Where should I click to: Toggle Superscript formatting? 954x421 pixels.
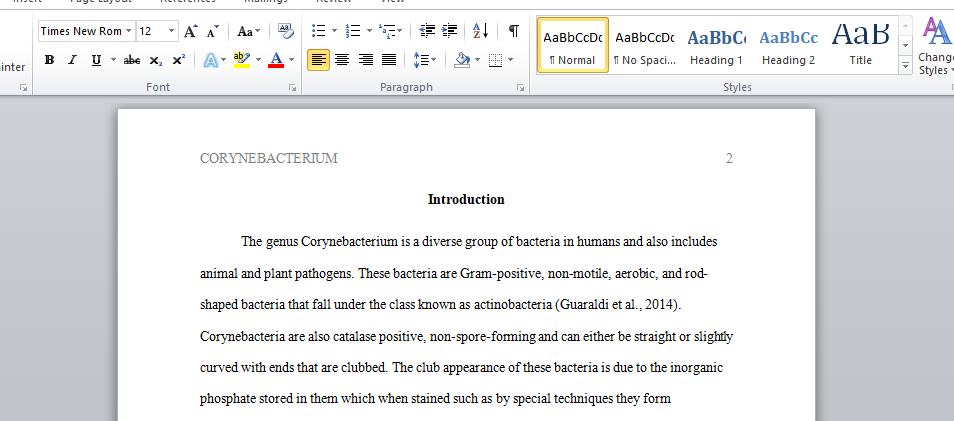click(x=178, y=60)
